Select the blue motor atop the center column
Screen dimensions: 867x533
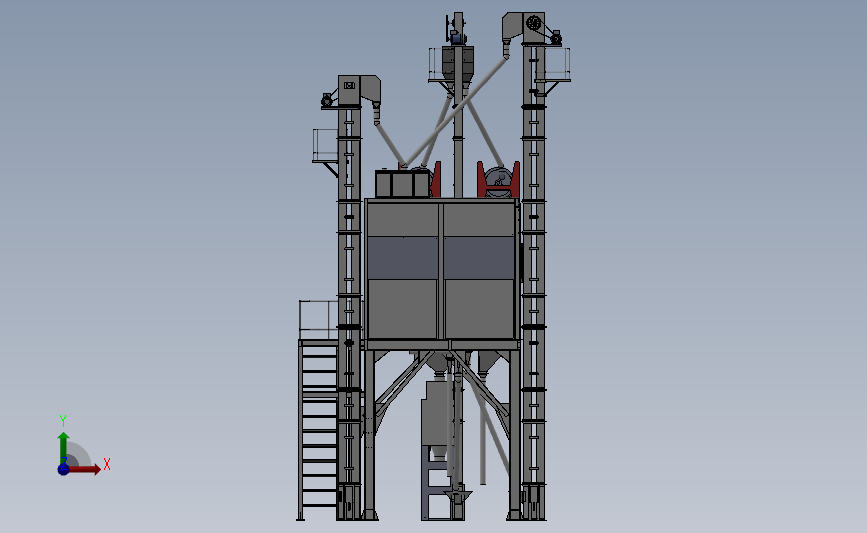457,38
